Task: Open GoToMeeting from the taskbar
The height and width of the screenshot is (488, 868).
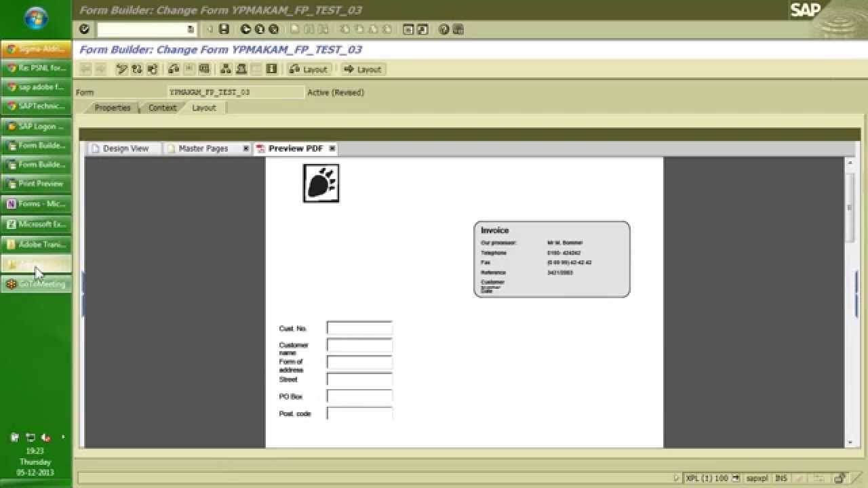Action: [36, 285]
